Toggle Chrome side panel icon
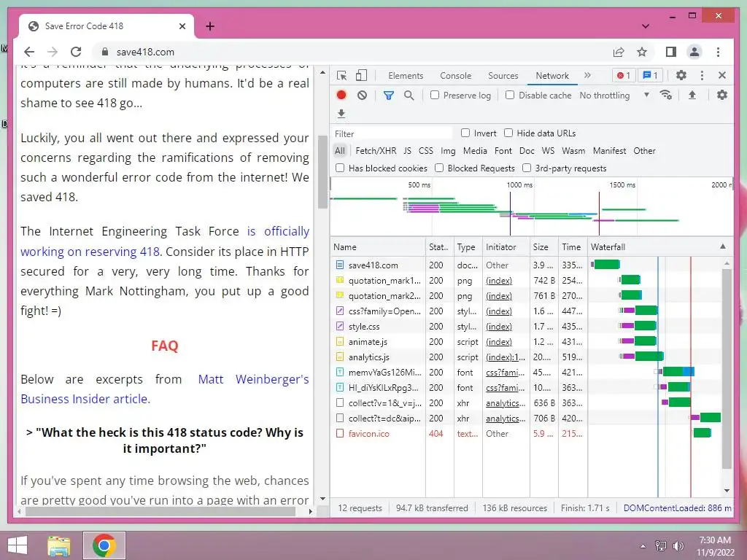 coord(671,52)
